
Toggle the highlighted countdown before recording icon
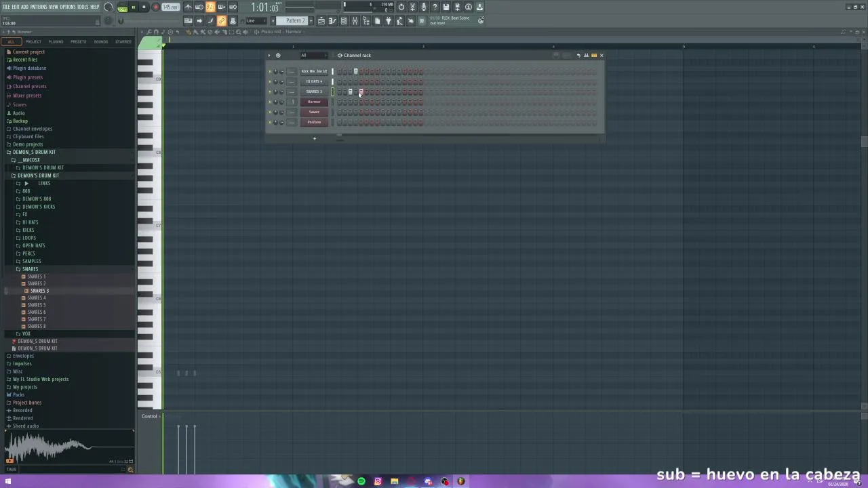[x=210, y=7]
